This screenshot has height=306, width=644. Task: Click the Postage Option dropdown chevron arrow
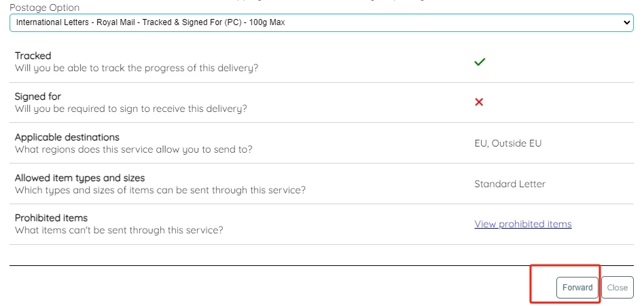[626, 22]
